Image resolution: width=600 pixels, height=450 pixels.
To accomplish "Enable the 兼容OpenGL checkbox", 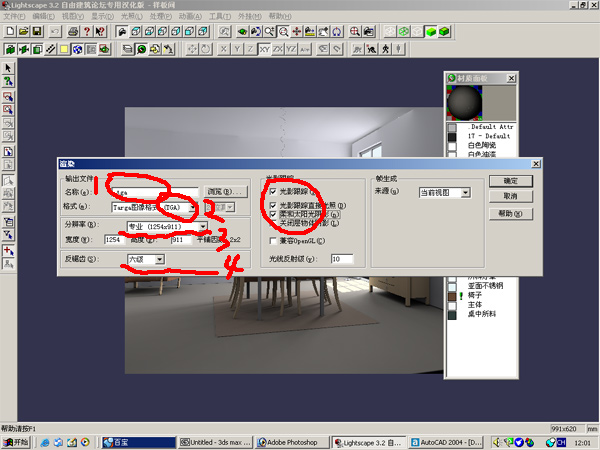I will click(x=273, y=241).
